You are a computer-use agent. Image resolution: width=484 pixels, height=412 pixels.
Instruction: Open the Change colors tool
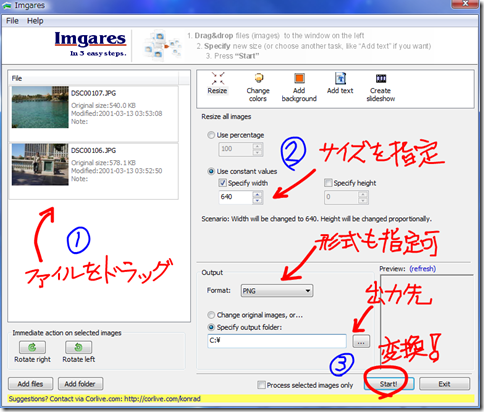pyautogui.click(x=258, y=79)
